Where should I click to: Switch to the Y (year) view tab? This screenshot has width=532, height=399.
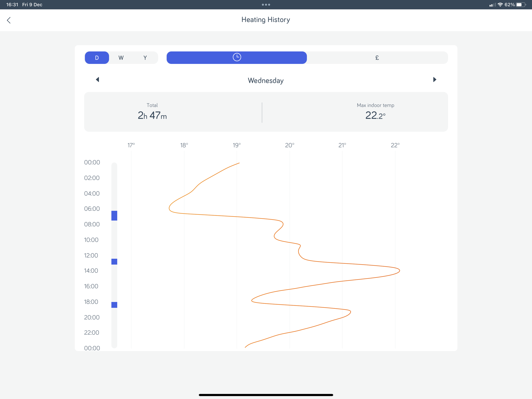click(145, 58)
